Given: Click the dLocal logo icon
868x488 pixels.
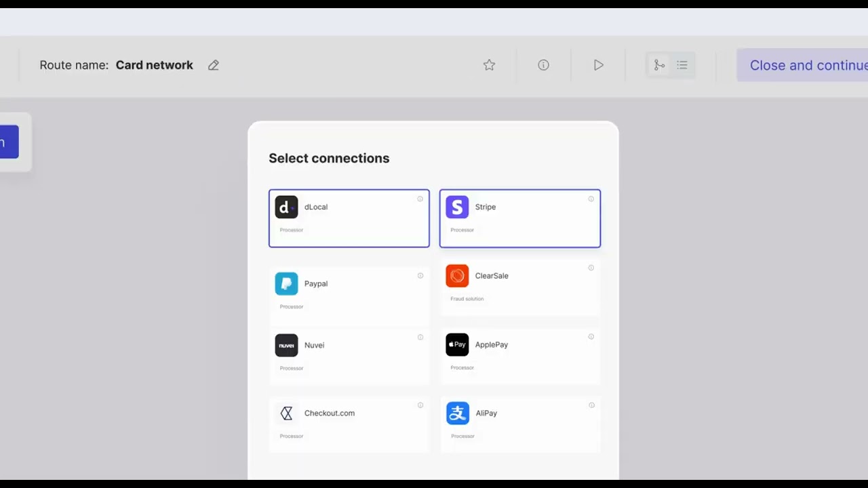Looking at the screenshot, I should (286, 207).
